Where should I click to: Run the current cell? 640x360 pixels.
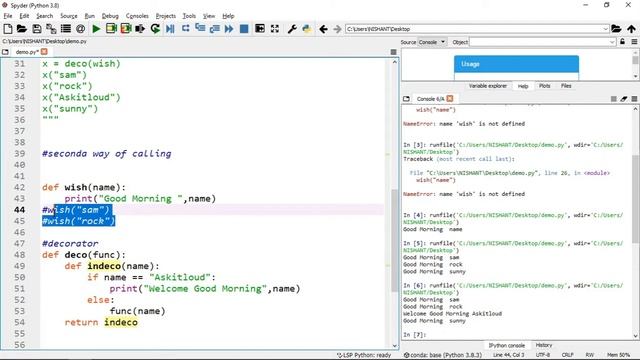click(x=111, y=29)
